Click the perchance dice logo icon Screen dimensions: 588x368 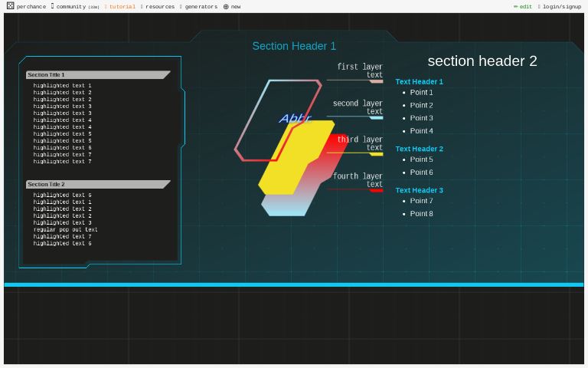10,6
